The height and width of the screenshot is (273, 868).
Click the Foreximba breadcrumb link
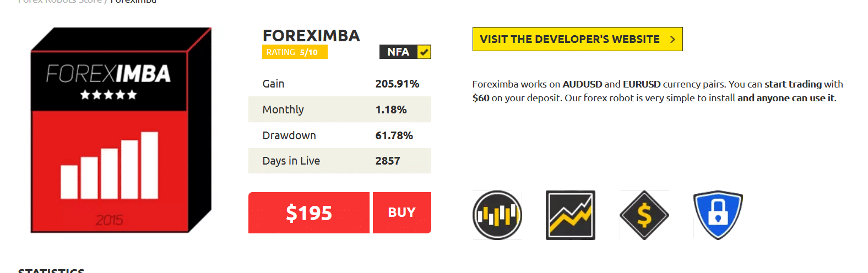133,2
